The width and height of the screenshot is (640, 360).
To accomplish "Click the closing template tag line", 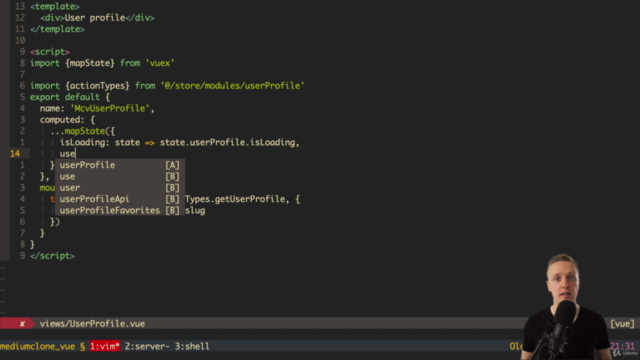I will [57, 29].
